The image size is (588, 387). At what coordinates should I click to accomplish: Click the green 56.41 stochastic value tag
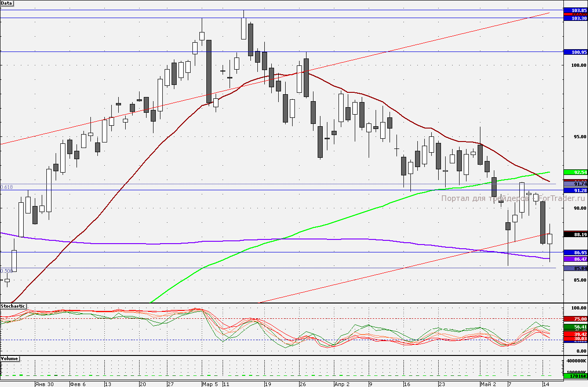tap(575, 327)
